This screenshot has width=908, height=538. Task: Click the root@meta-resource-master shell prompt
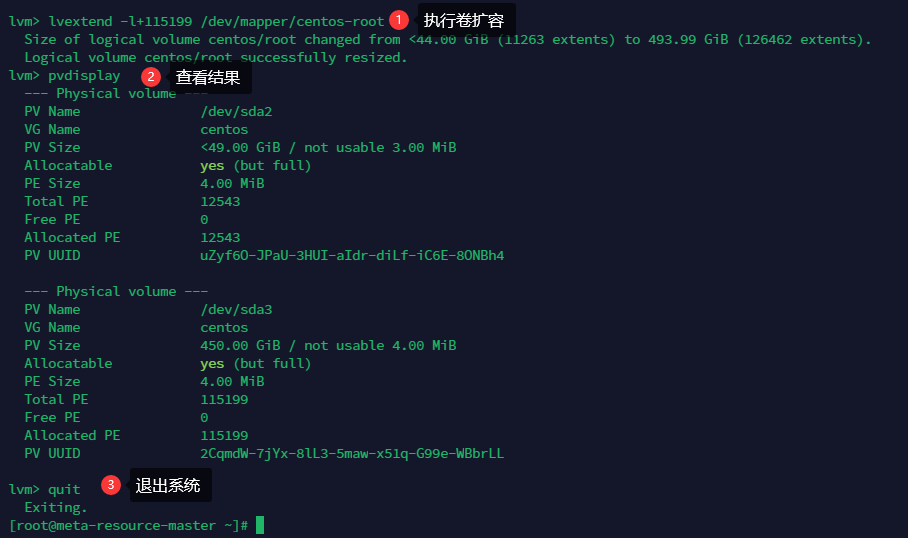[129, 525]
